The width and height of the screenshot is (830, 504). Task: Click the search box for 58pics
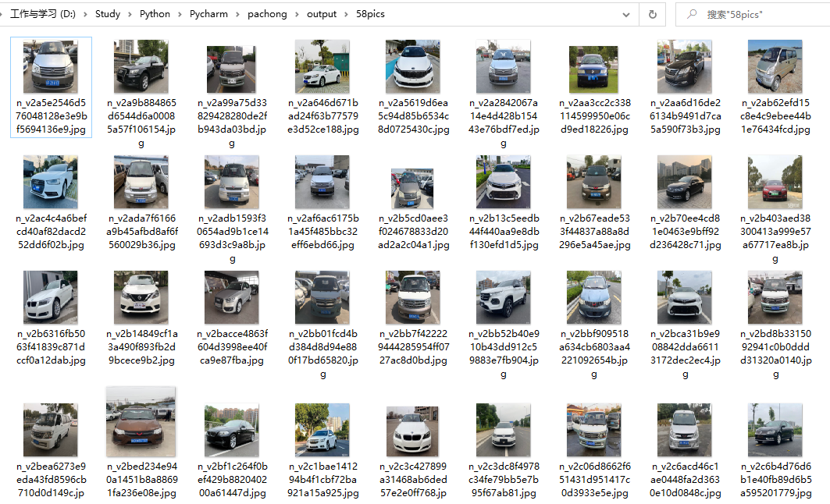753,14
